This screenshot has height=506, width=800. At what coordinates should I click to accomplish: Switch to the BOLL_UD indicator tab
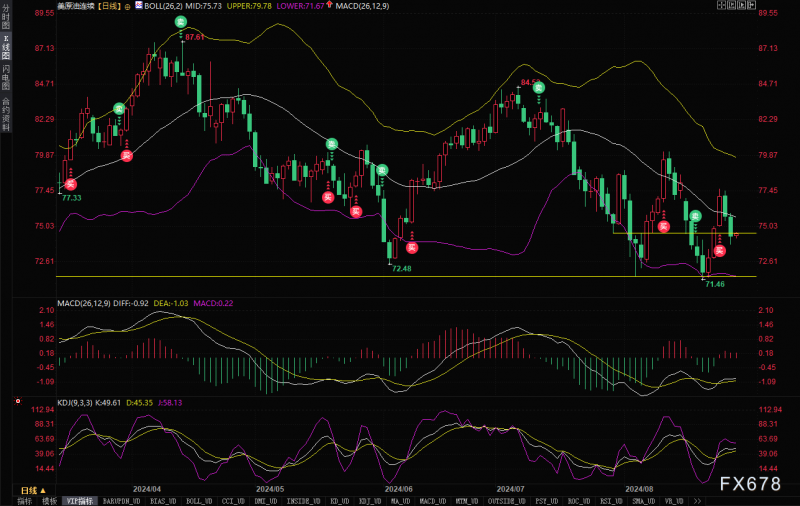(199, 501)
